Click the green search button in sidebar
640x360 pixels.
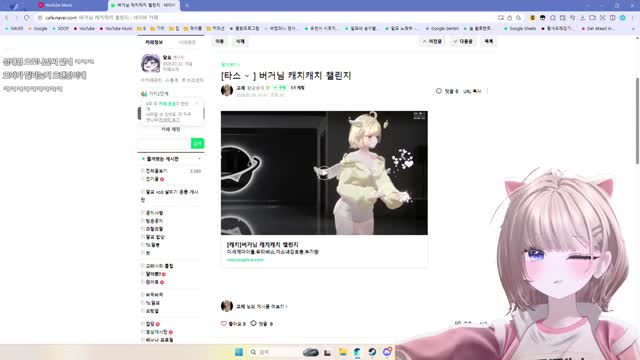tap(198, 143)
